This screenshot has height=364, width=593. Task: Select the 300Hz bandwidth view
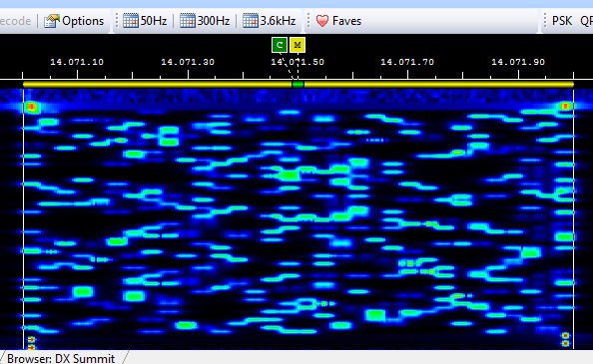[205, 21]
